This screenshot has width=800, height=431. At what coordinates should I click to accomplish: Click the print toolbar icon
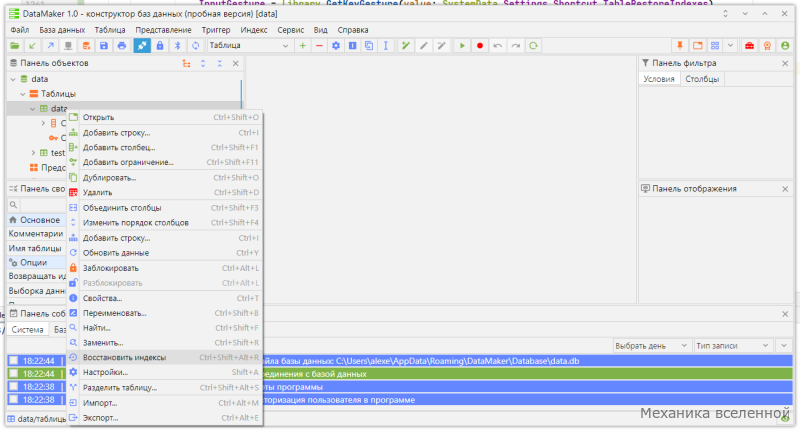[122, 46]
